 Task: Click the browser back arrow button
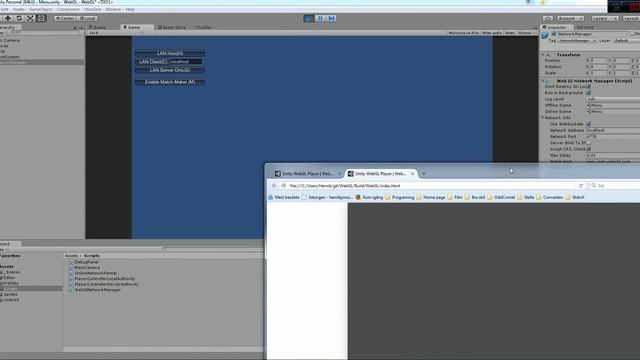pos(274,186)
